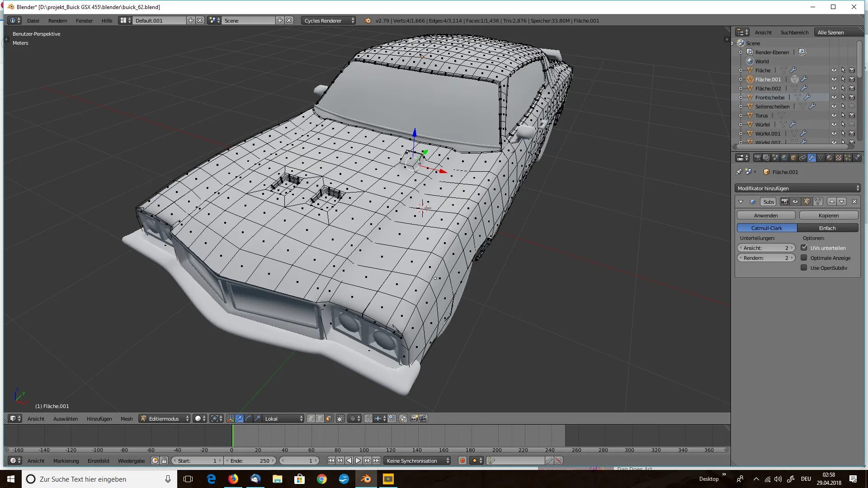Image resolution: width=868 pixels, height=488 pixels.
Task: Hide Frontscheibe using its eye icon
Action: (834, 97)
